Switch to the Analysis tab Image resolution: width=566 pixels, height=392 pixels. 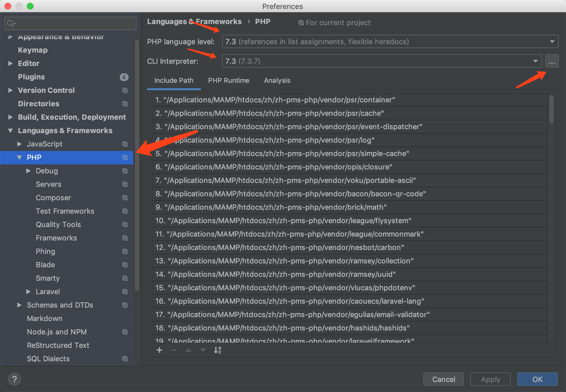pos(277,81)
